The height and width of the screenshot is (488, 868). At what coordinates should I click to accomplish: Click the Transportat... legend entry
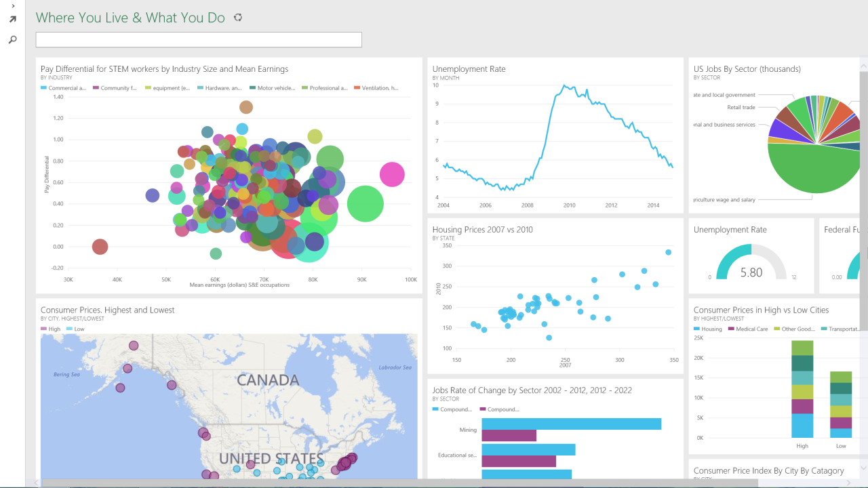[840, 329]
